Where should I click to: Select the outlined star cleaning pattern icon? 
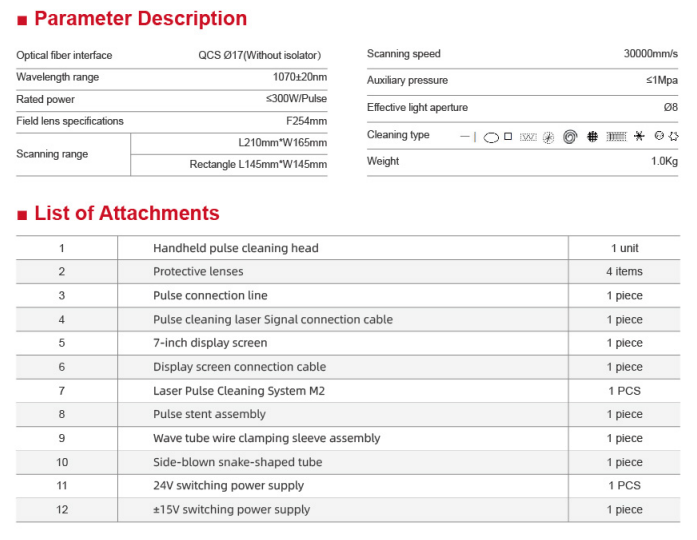tap(673, 136)
